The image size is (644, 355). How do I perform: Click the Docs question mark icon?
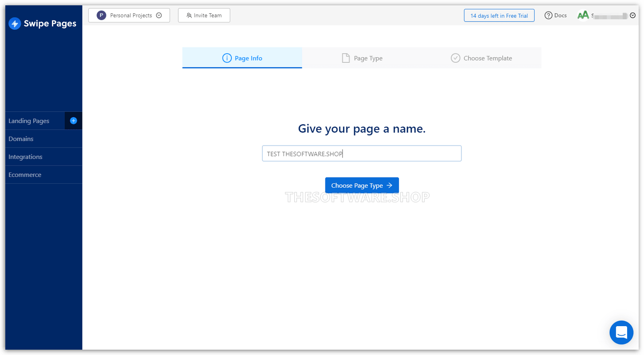[x=548, y=16]
